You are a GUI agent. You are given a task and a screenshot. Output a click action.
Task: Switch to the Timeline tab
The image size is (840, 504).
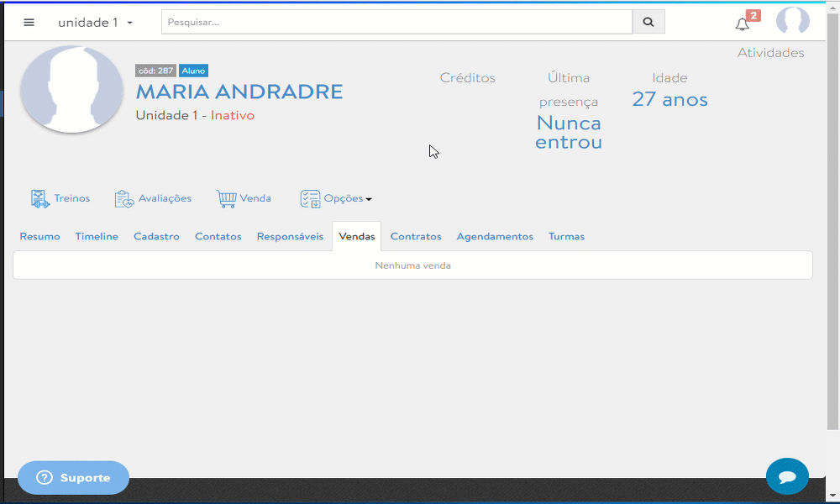[x=97, y=237]
